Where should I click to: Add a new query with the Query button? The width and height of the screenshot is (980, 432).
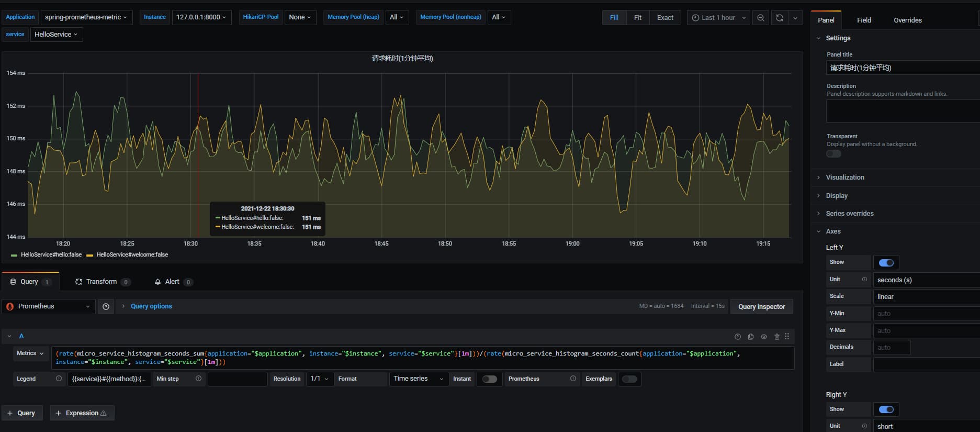click(x=21, y=413)
